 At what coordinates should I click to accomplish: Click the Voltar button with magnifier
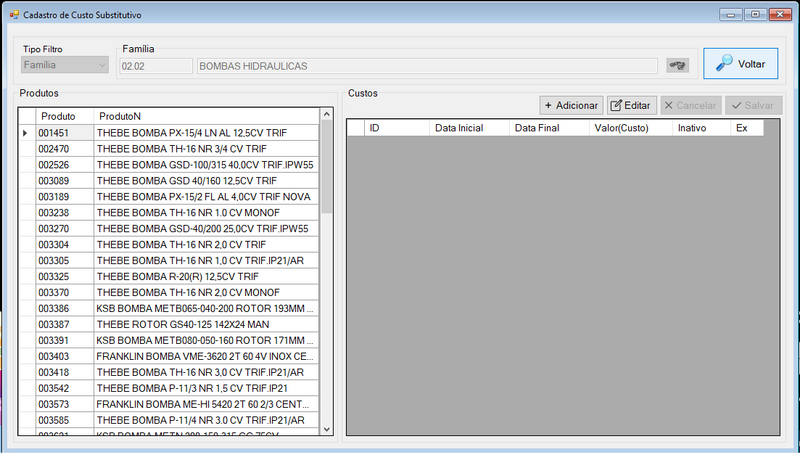pos(740,64)
